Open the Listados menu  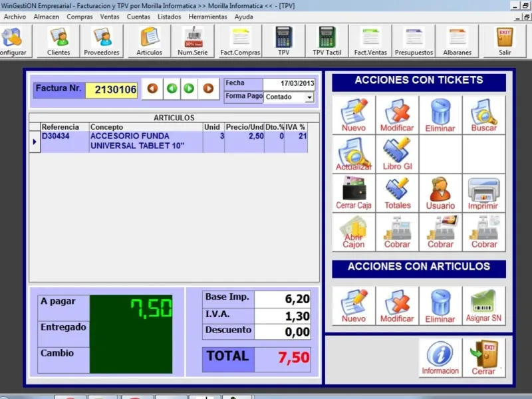pos(169,17)
